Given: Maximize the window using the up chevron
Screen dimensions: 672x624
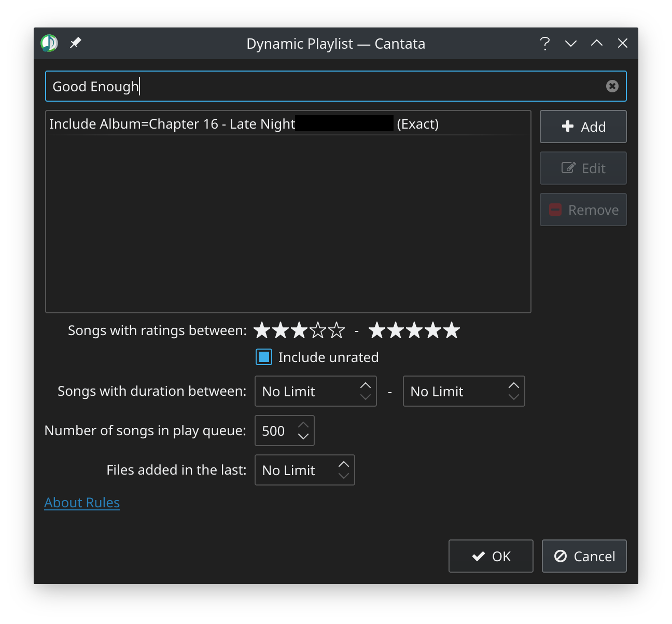Looking at the screenshot, I should point(597,43).
